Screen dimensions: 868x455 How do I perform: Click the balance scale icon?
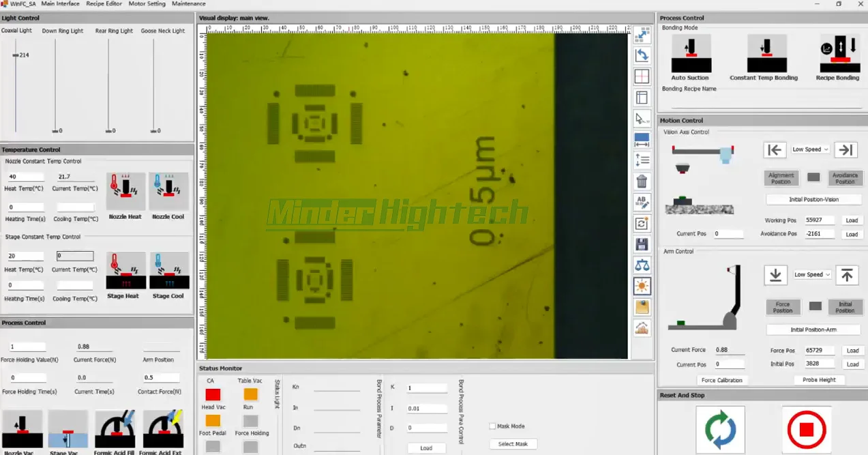click(642, 265)
